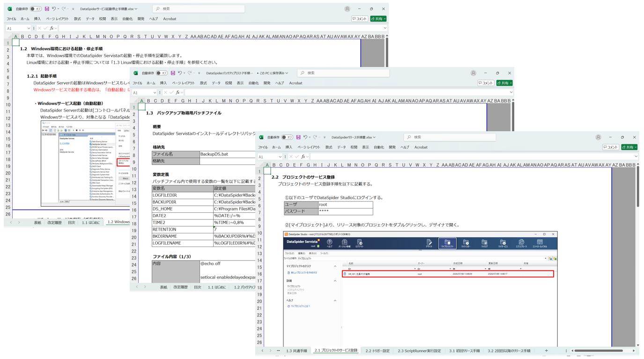Open the Name Box dropdown in バックアップリストア window
This screenshot has height=359, width=644.
coord(155,92)
